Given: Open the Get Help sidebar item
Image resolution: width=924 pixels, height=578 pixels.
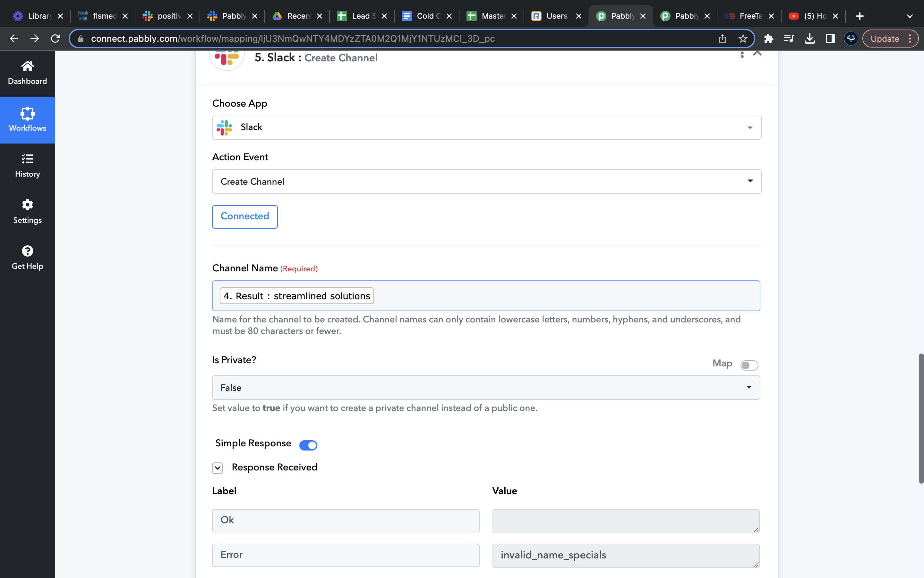Looking at the screenshot, I should pos(28,258).
